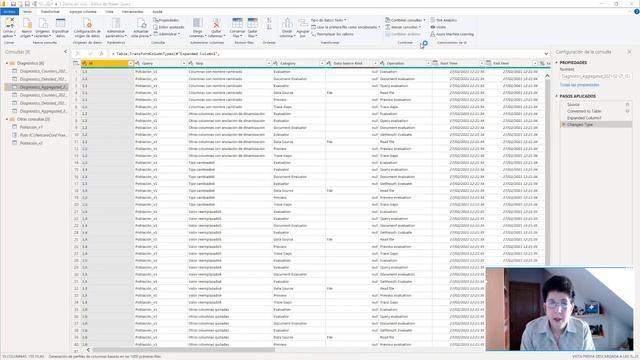This screenshot has width=640, height=360.
Task: Click the fx icon in formula bar
Action: click(x=102, y=53)
